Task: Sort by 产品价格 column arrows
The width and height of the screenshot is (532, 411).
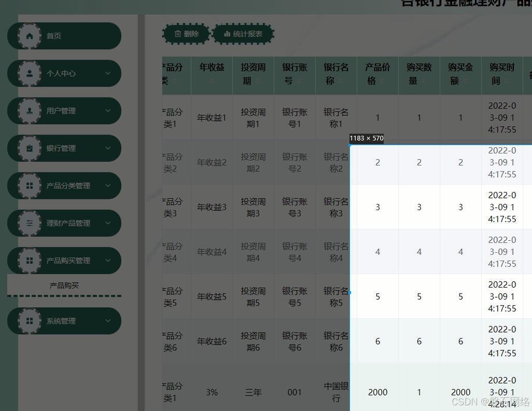Action: click(x=382, y=81)
